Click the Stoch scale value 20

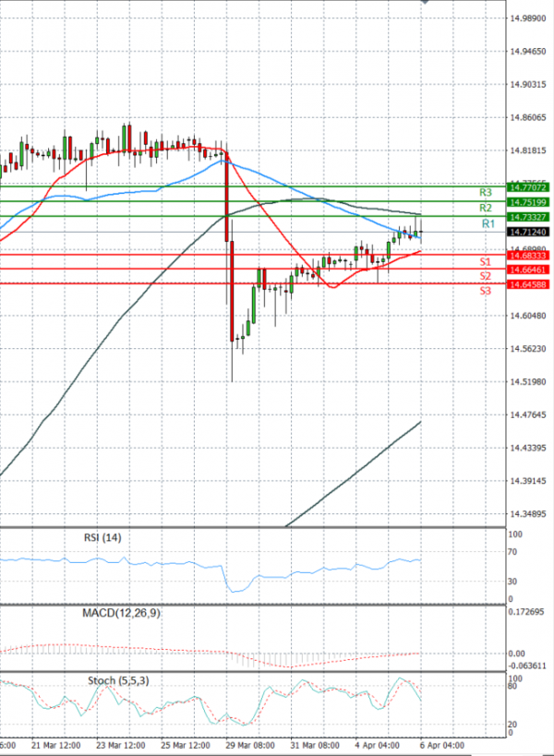(512, 725)
